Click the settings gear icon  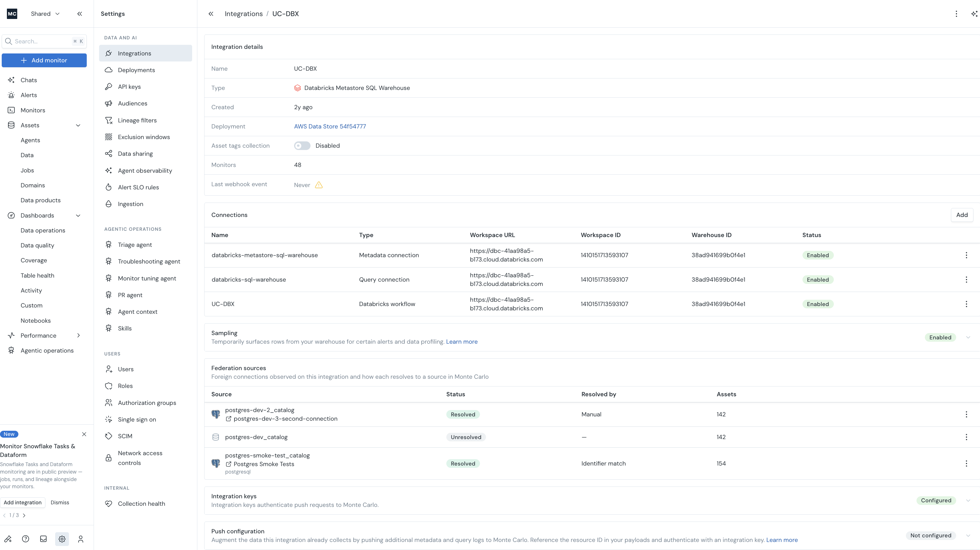pyautogui.click(x=62, y=539)
